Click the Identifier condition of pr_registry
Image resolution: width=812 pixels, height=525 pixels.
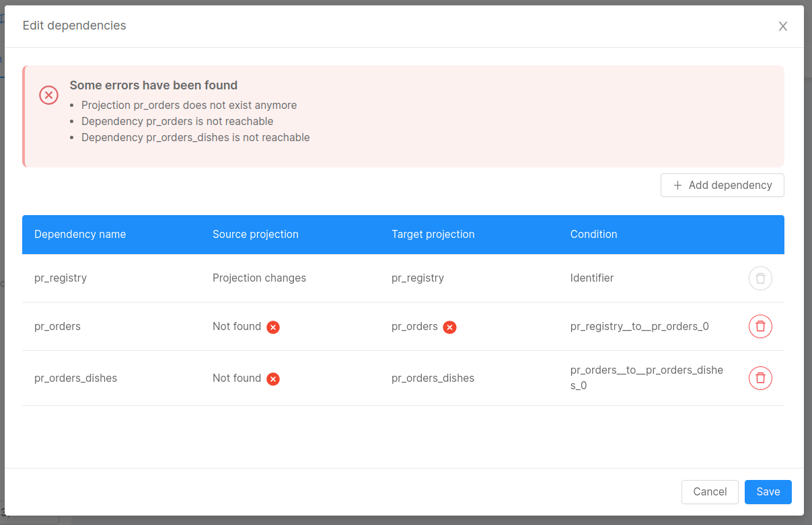(592, 278)
